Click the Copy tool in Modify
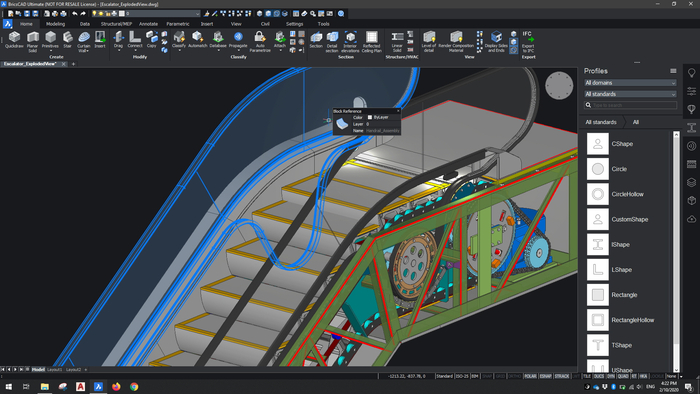Image resolution: width=700 pixels, height=394 pixels. pyautogui.click(x=151, y=40)
